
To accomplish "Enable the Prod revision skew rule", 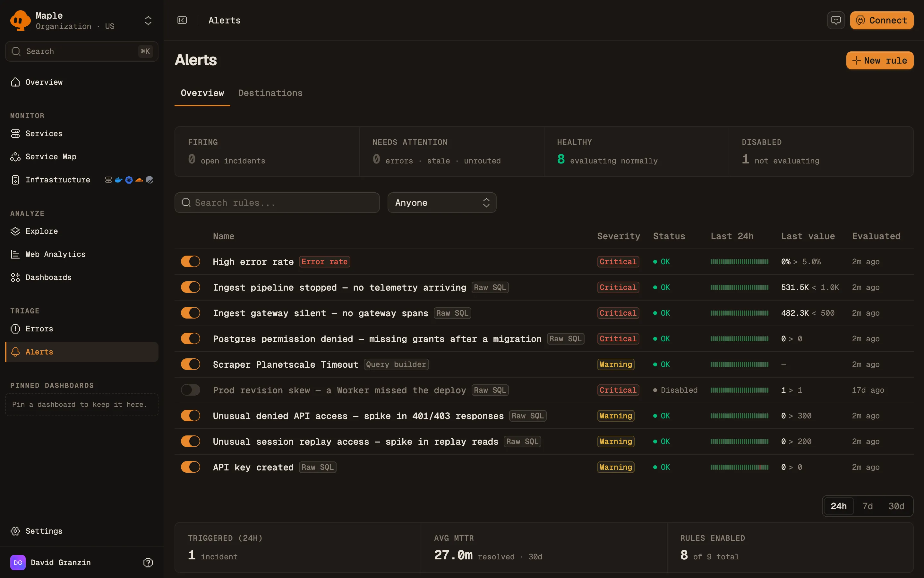I will coord(191,390).
